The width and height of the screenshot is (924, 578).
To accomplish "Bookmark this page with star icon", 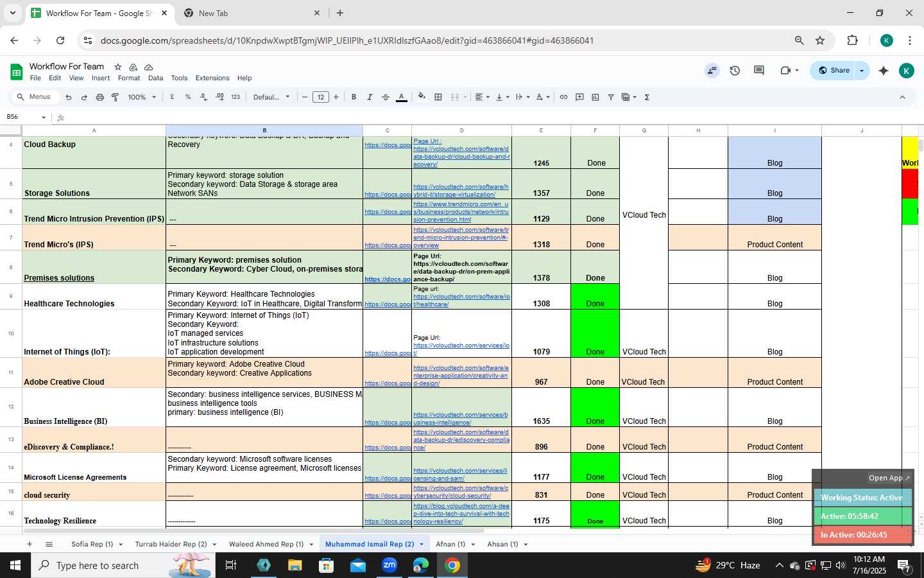I will [820, 40].
